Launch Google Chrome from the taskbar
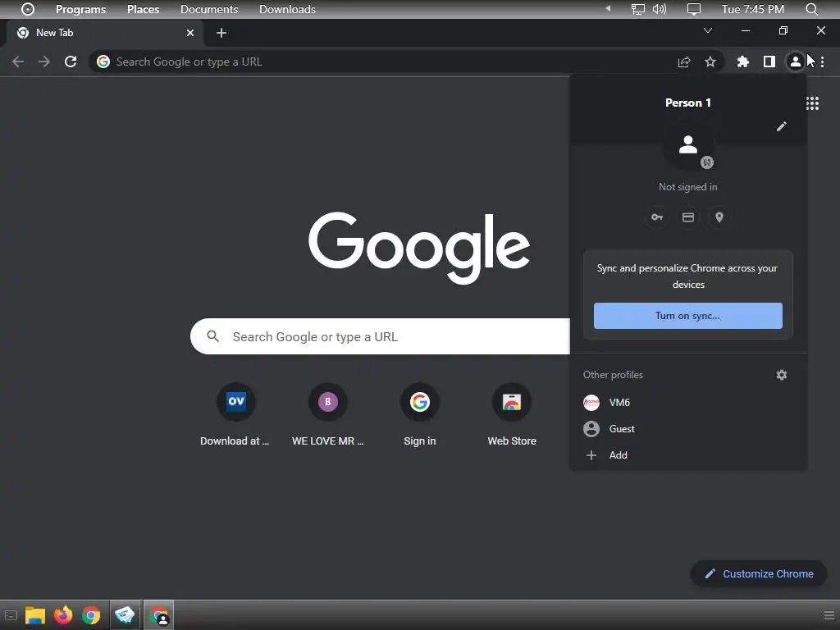 point(91,615)
